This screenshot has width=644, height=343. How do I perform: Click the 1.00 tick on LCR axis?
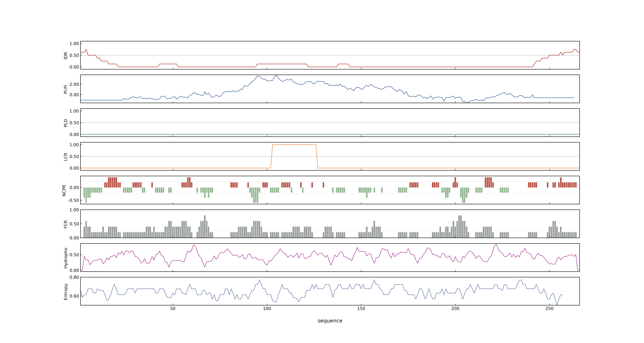point(74,145)
